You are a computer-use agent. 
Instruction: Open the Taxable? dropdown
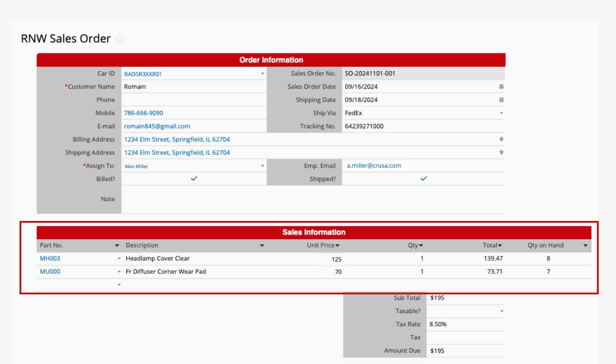coord(501,311)
